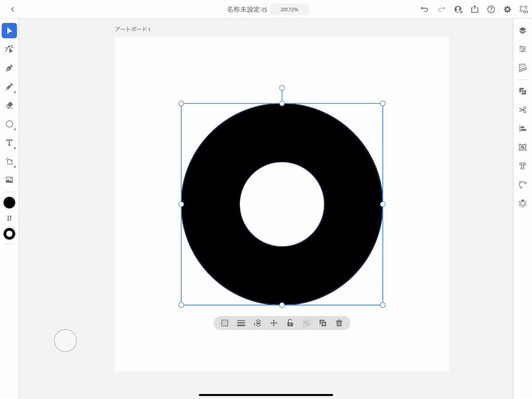Tap the touch shortcut circle

(65, 340)
